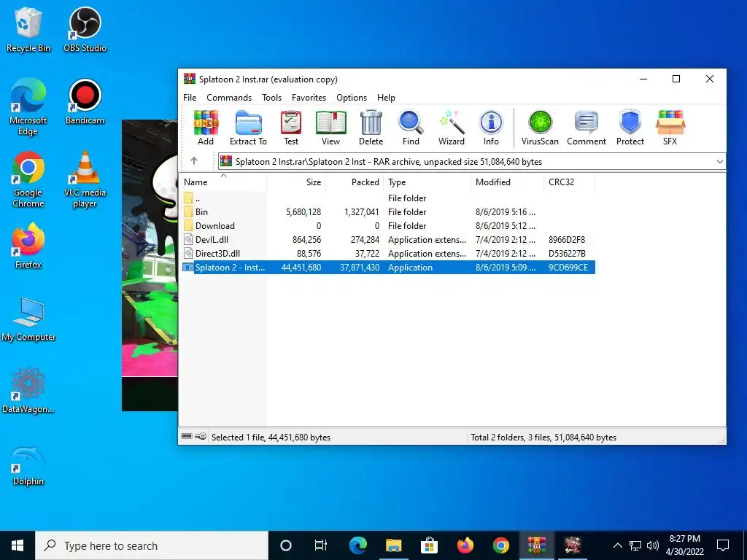Open Recycle Bin desktop icon
The width and height of the screenshot is (747, 560).
pos(28,29)
